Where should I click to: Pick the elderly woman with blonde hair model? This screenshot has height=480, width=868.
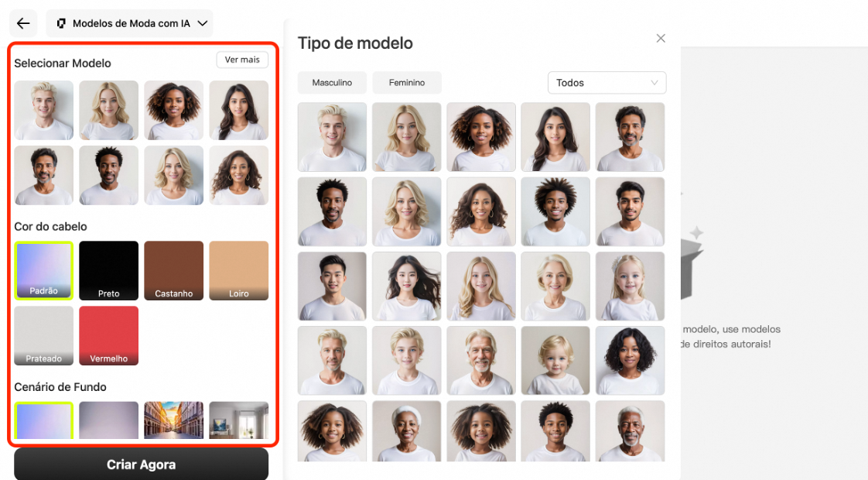click(555, 286)
